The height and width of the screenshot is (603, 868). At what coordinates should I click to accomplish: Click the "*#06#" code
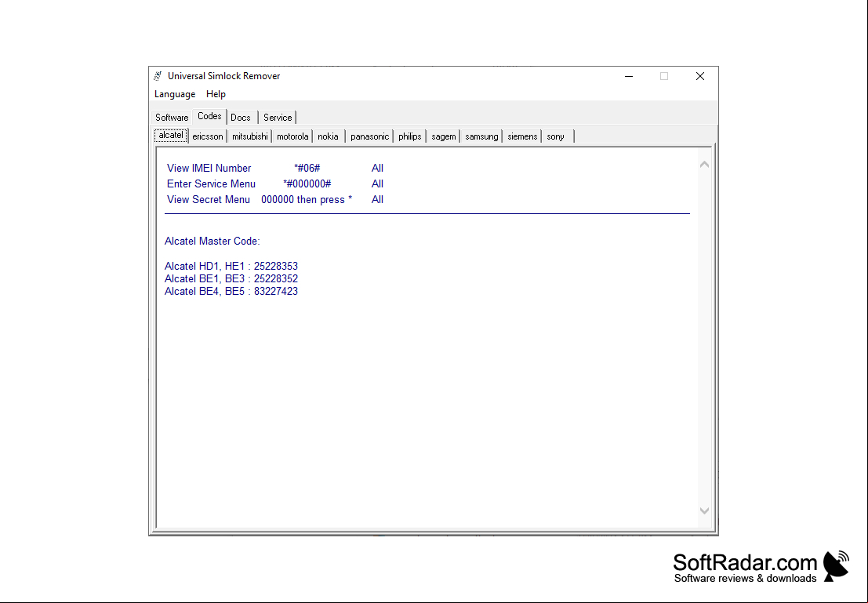pos(307,169)
